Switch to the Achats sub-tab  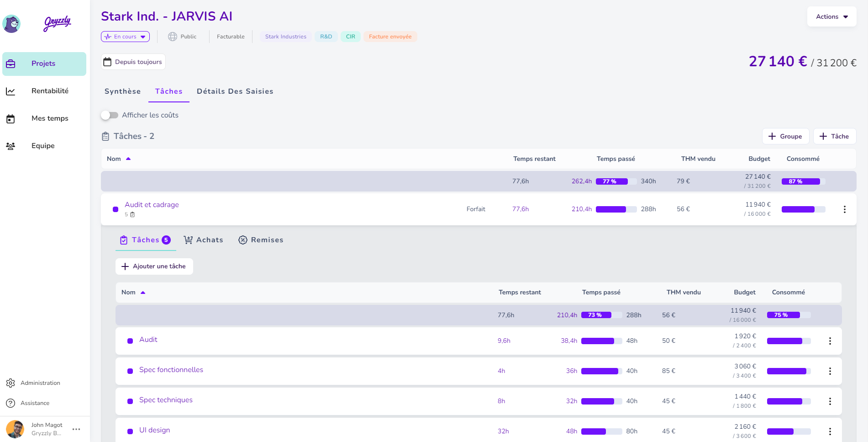tap(204, 240)
